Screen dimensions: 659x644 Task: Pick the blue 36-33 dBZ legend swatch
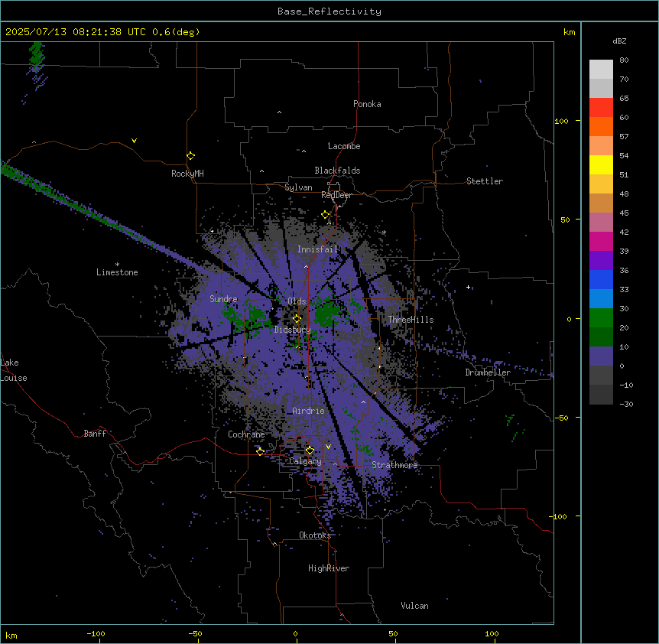click(x=601, y=279)
